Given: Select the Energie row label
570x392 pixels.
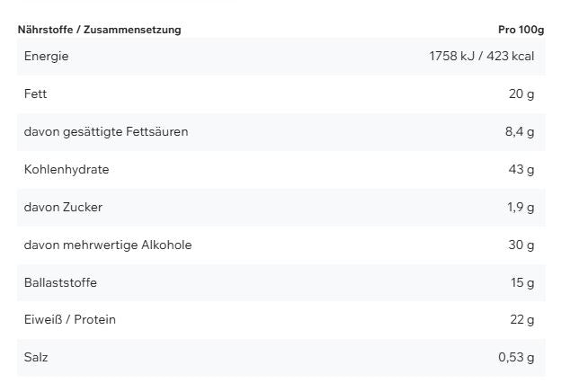Looking at the screenshot, I should [x=47, y=57].
